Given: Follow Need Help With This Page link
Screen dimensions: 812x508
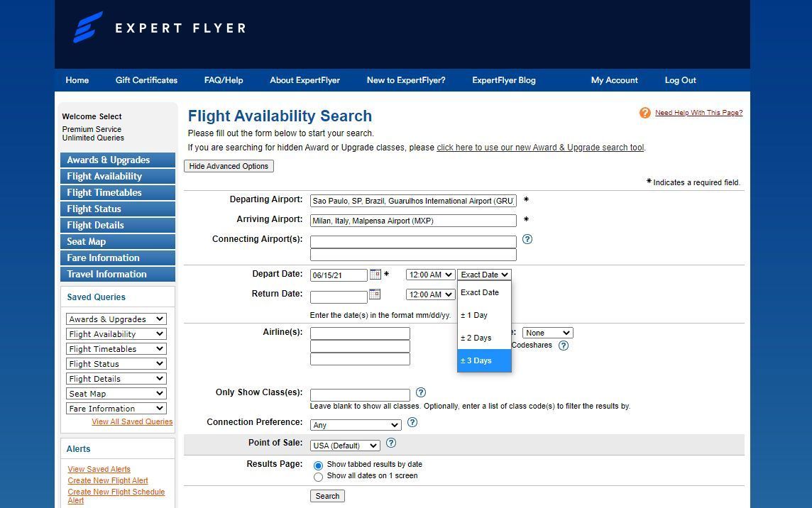Looking at the screenshot, I should coord(698,112).
